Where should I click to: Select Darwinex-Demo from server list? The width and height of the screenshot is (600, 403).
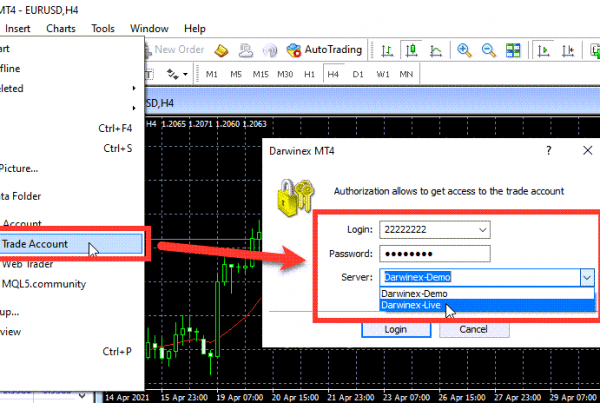point(487,294)
